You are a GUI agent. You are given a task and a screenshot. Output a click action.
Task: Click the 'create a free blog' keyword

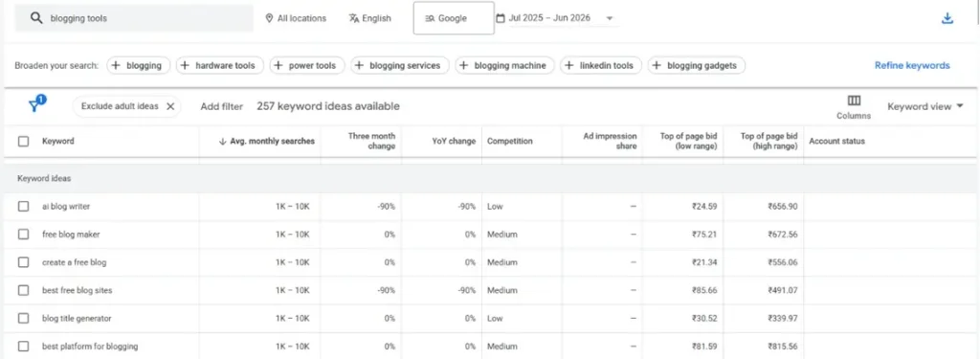point(75,262)
